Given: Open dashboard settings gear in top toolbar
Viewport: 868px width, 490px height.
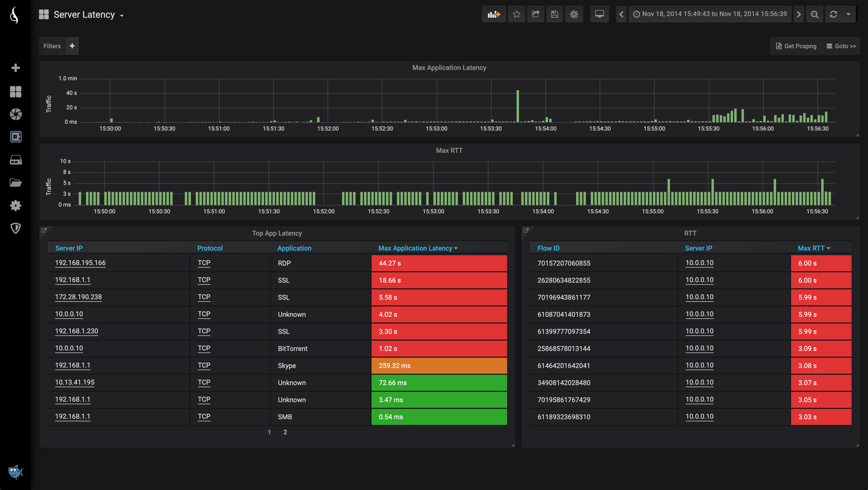Looking at the screenshot, I should click(x=574, y=14).
